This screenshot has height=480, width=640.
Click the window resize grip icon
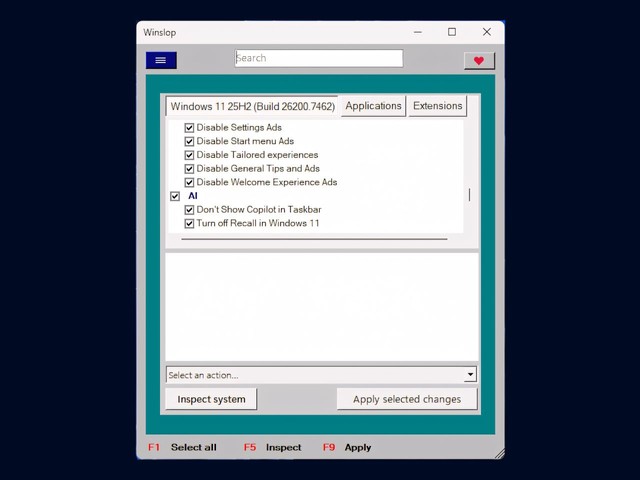(499, 453)
